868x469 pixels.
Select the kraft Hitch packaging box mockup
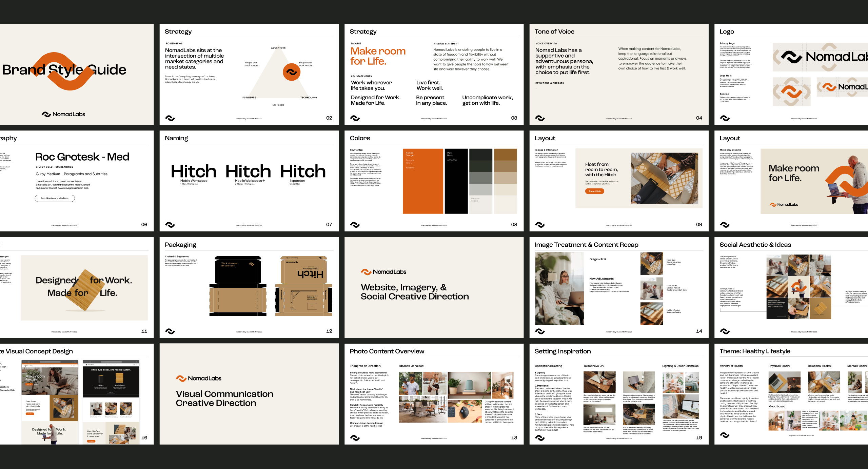click(x=304, y=286)
